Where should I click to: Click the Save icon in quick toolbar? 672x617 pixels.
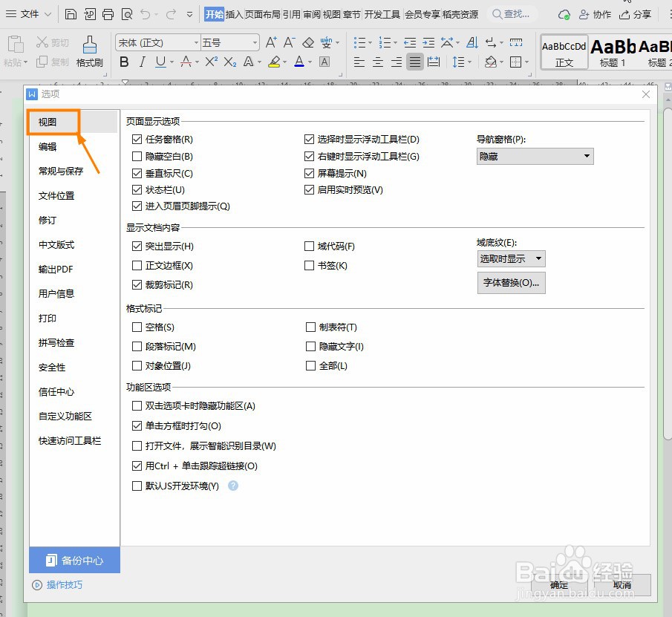pos(71,15)
